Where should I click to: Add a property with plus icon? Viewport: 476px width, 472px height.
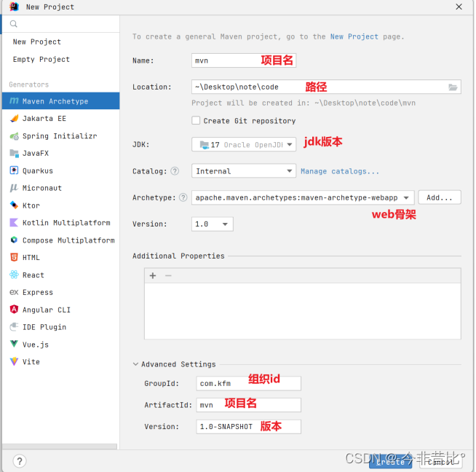point(153,275)
